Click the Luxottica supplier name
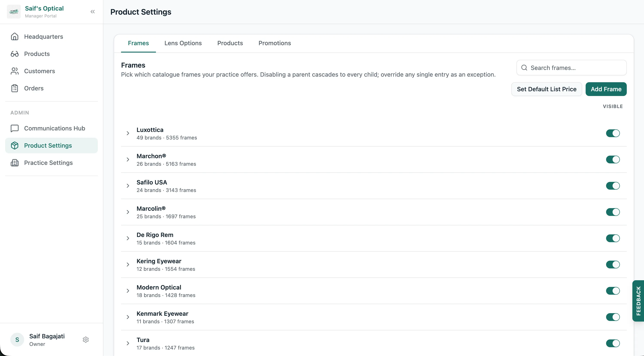The width and height of the screenshot is (644, 356). (x=150, y=130)
